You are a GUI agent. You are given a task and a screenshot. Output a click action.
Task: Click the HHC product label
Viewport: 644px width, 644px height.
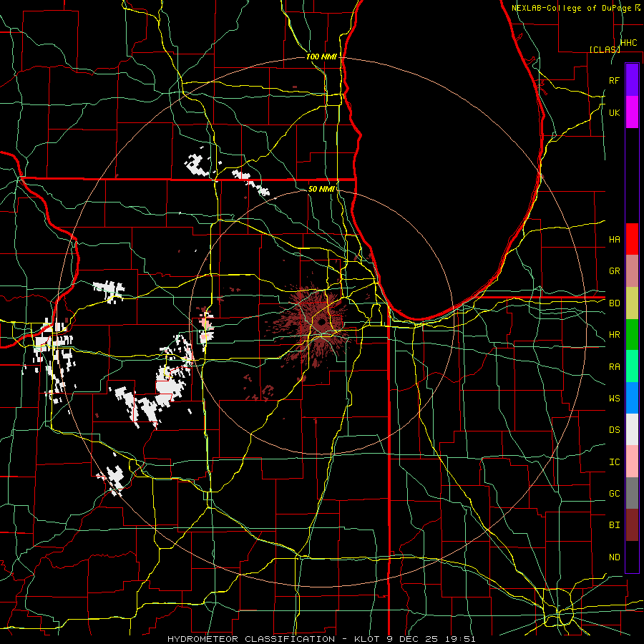pyautogui.click(x=628, y=43)
